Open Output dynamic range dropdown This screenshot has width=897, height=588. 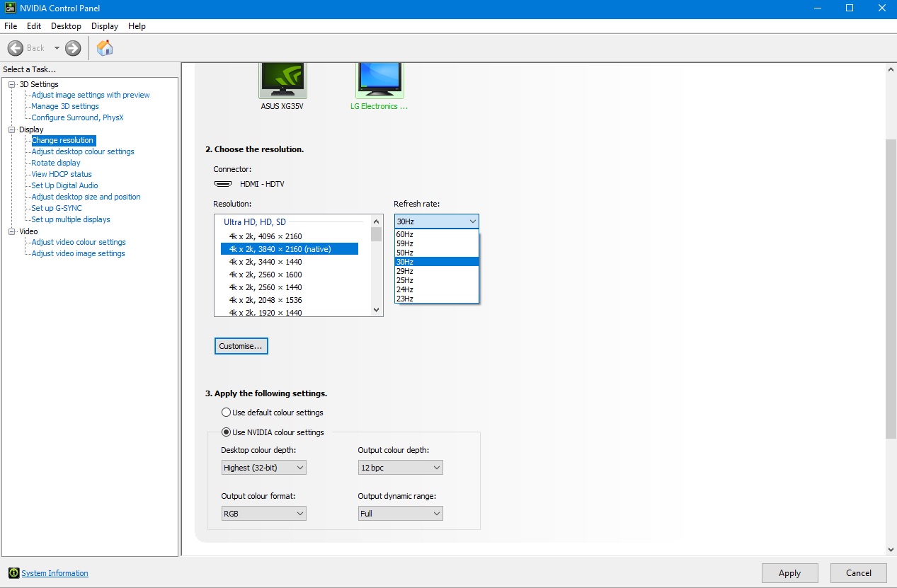[401, 514]
